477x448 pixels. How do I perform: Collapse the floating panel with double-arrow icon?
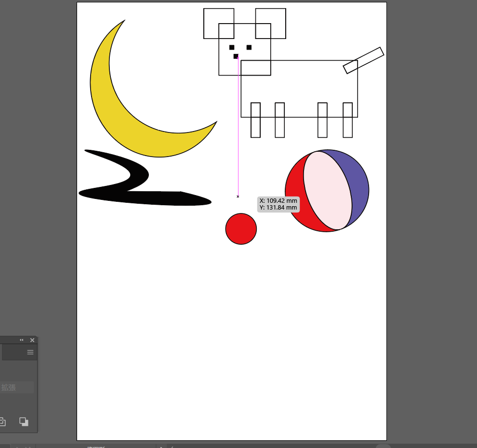coord(21,340)
